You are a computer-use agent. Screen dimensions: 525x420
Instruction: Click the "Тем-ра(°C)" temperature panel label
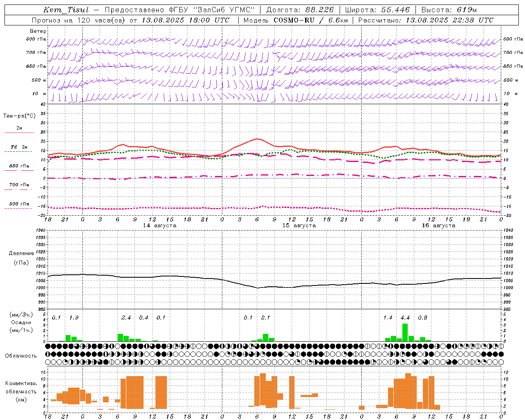coord(19,116)
